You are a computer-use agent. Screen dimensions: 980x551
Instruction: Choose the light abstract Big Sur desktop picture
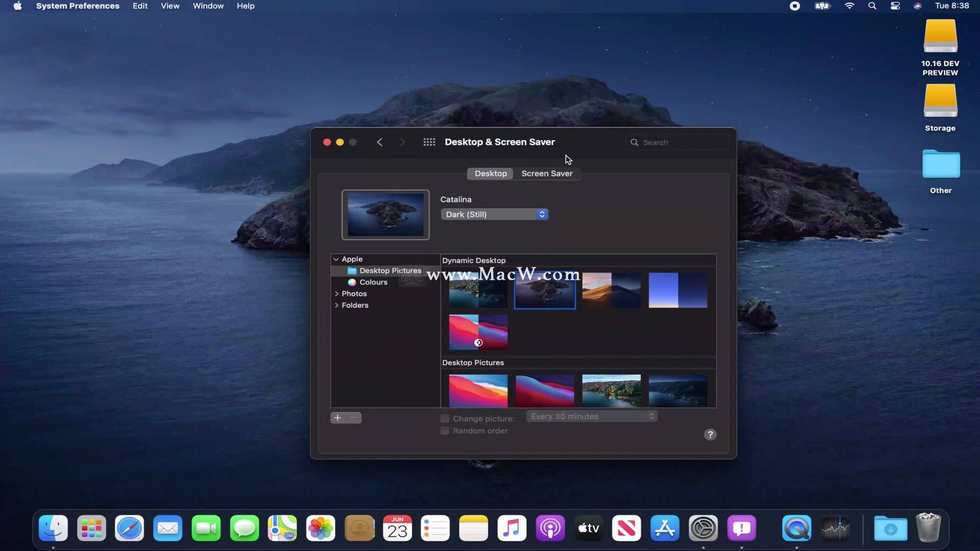coord(478,391)
